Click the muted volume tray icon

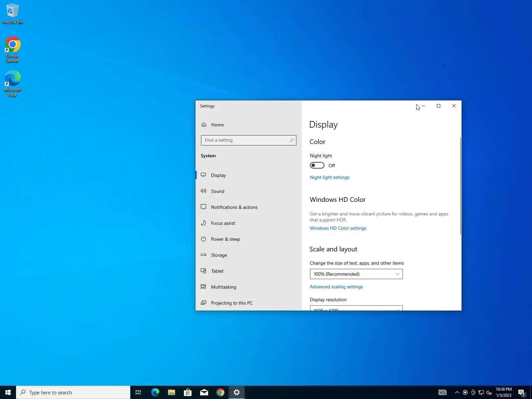click(489, 392)
